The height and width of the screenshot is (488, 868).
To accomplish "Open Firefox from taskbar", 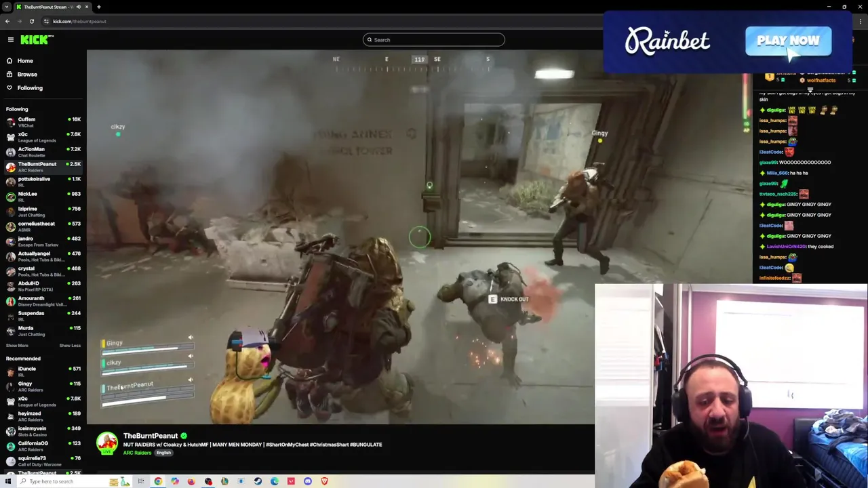I will point(191,481).
